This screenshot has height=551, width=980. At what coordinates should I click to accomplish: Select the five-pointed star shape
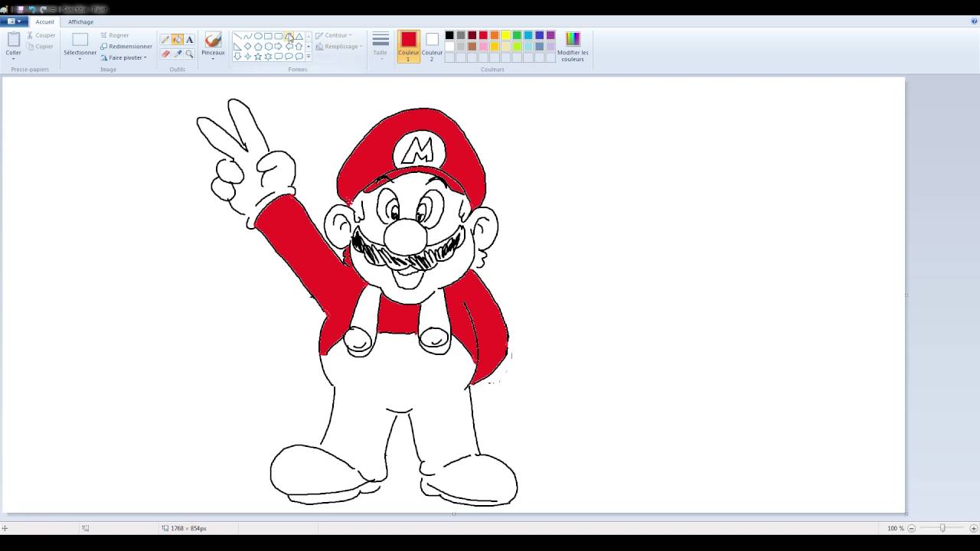click(258, 55)
